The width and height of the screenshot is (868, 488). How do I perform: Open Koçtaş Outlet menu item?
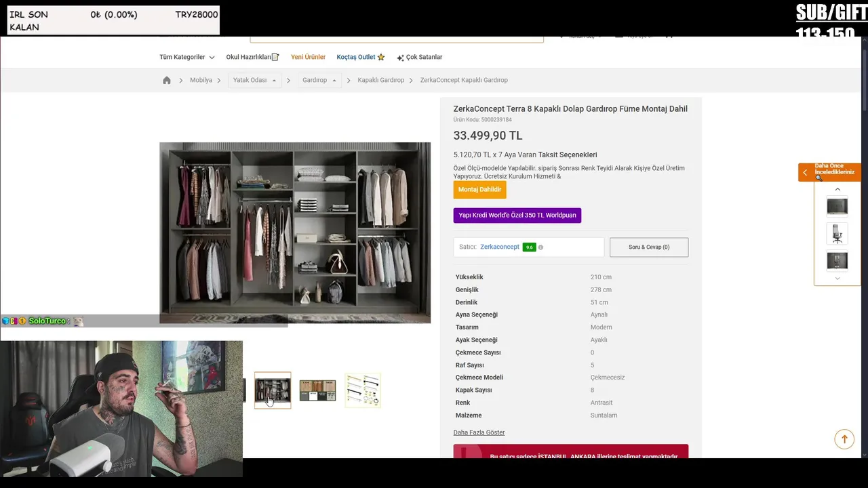click(x=361, y=57)
